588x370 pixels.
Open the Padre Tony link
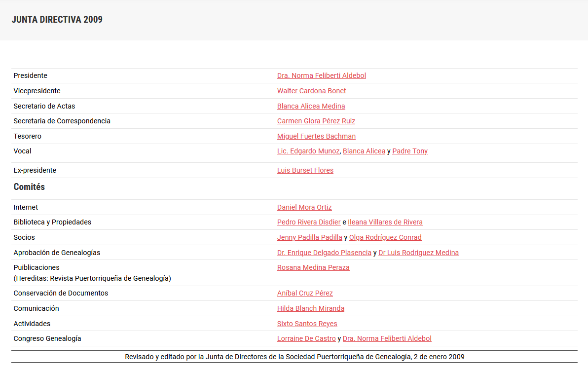tap(409, 151)
